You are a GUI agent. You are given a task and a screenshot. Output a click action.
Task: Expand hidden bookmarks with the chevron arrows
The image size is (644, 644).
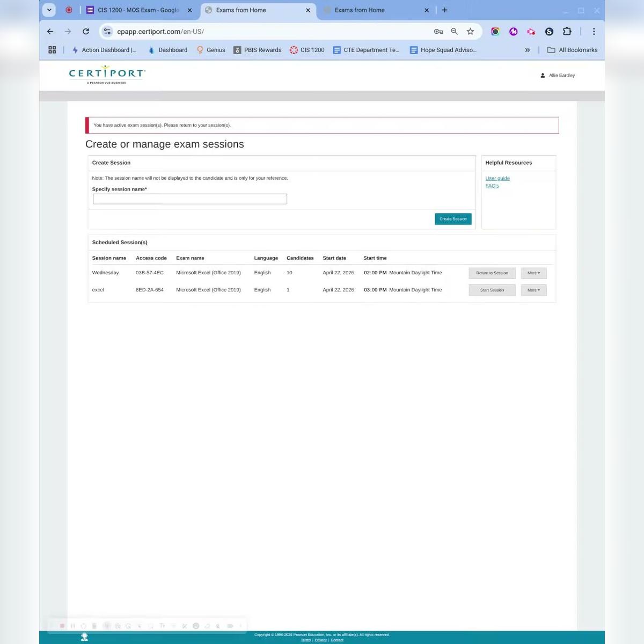(528, 49)
